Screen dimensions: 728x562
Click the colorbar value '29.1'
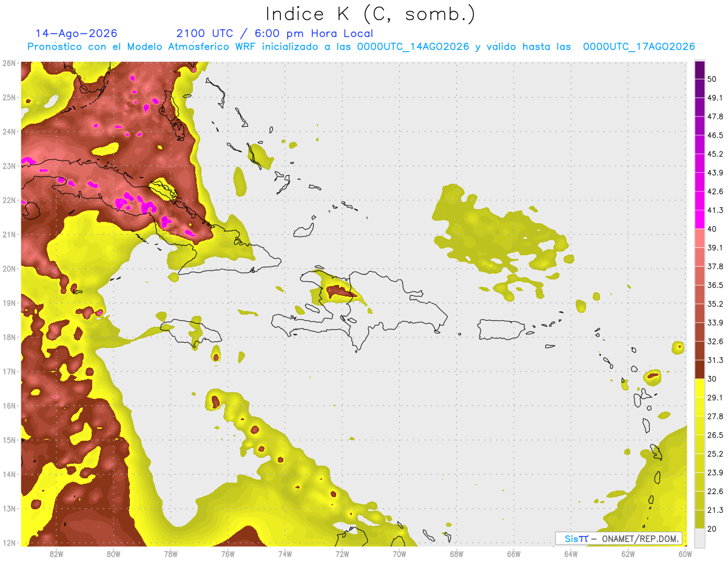[715, 398]
